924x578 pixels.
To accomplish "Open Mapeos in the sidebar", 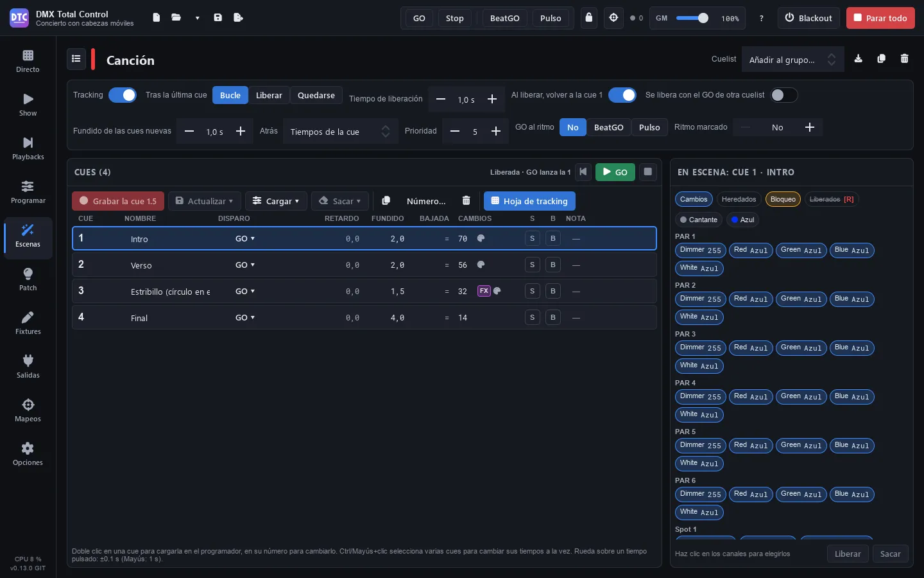I will (28, 410).
